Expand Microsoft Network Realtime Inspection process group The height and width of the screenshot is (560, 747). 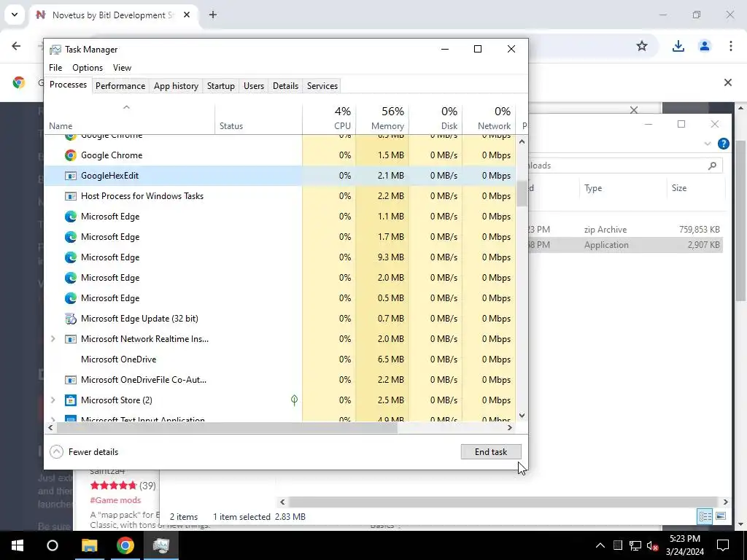53,339
